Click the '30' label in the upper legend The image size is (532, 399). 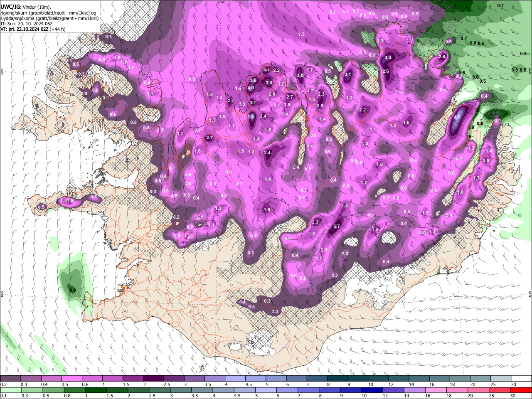[x=514, y=385]
